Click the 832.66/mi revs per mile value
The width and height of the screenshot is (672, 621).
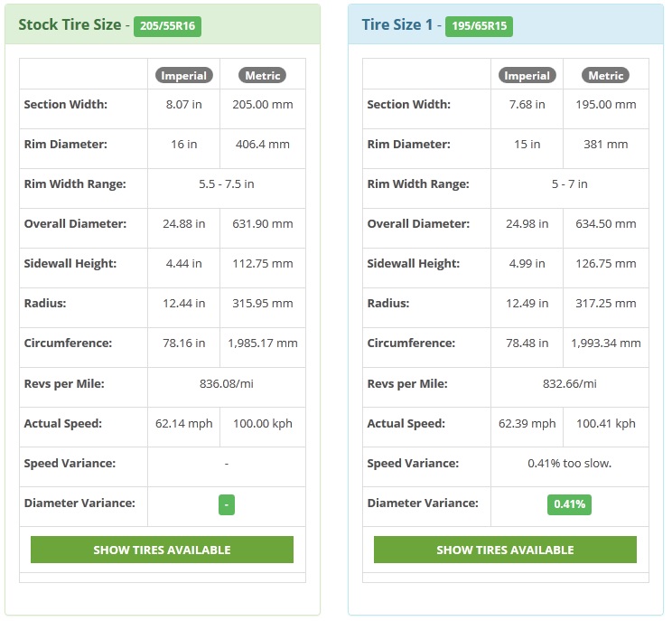[570, 383]
